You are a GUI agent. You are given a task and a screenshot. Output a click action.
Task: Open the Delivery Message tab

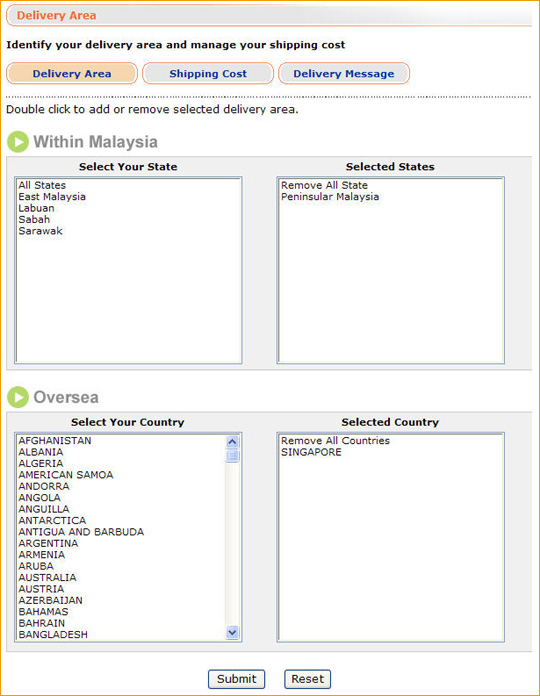344,74
